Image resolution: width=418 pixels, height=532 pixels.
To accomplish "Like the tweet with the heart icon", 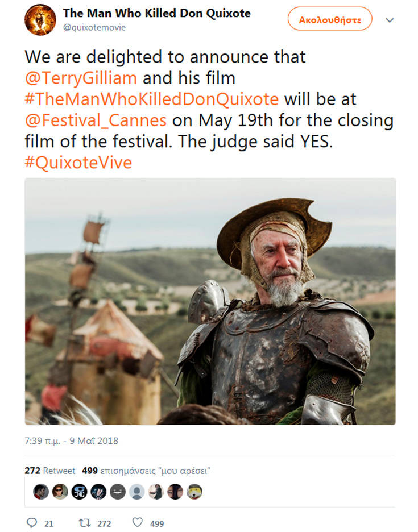I will point(137,522).
